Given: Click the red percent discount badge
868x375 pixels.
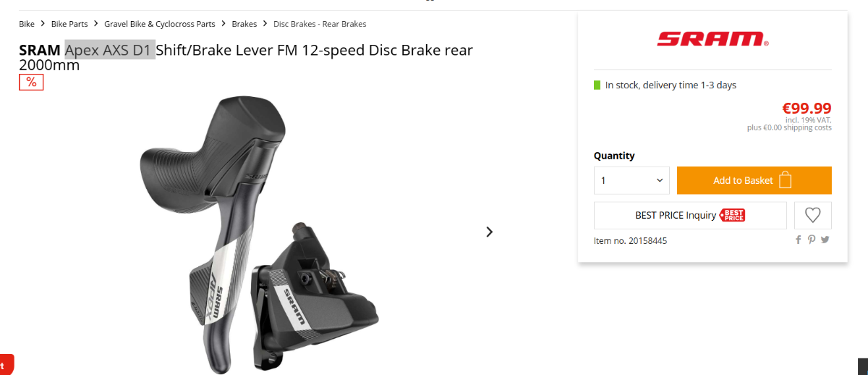Looking at the screenshot, I should click(x=31, y=83).
